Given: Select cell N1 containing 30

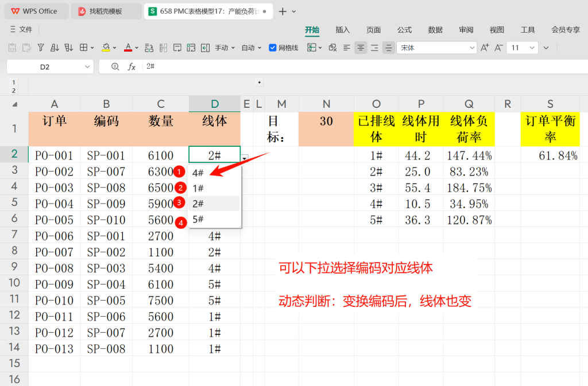Looking at the screenshot, I should point(326,129).
